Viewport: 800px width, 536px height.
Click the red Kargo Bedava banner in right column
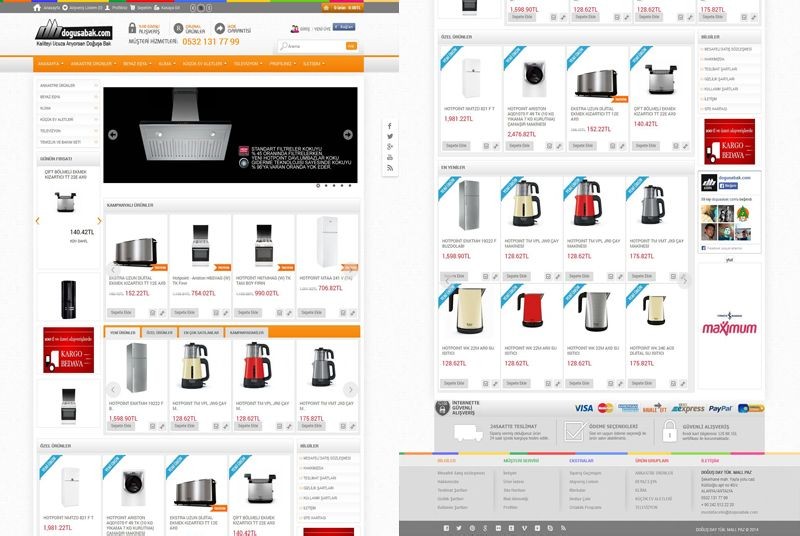tap(730, 142)
